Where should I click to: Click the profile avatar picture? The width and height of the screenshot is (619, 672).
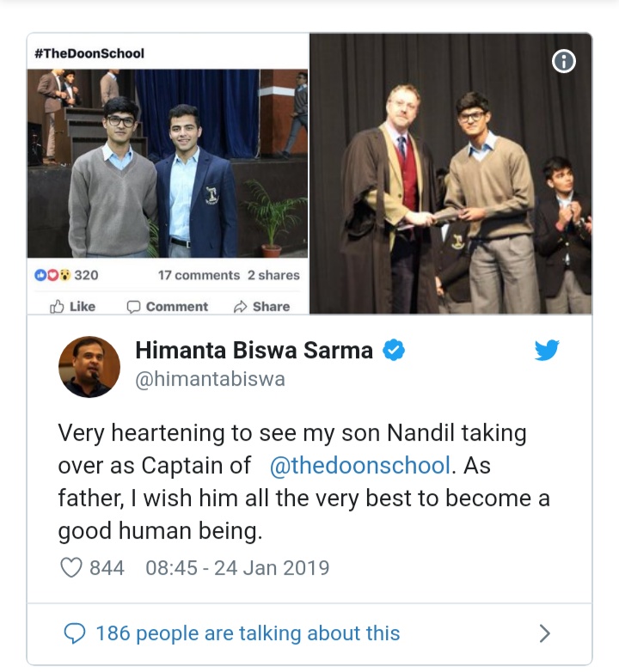tap(89, 367)
